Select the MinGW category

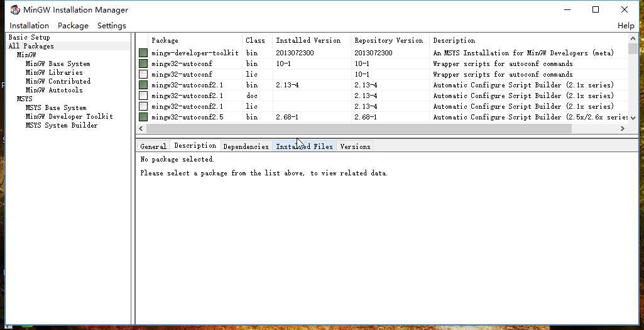(x=26, y=55)
